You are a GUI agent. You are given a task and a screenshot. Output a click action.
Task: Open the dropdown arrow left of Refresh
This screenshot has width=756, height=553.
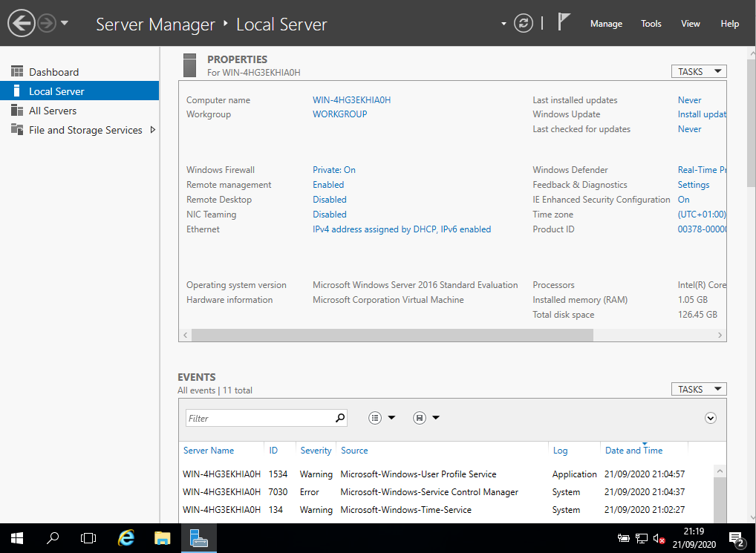pos(504,24)
